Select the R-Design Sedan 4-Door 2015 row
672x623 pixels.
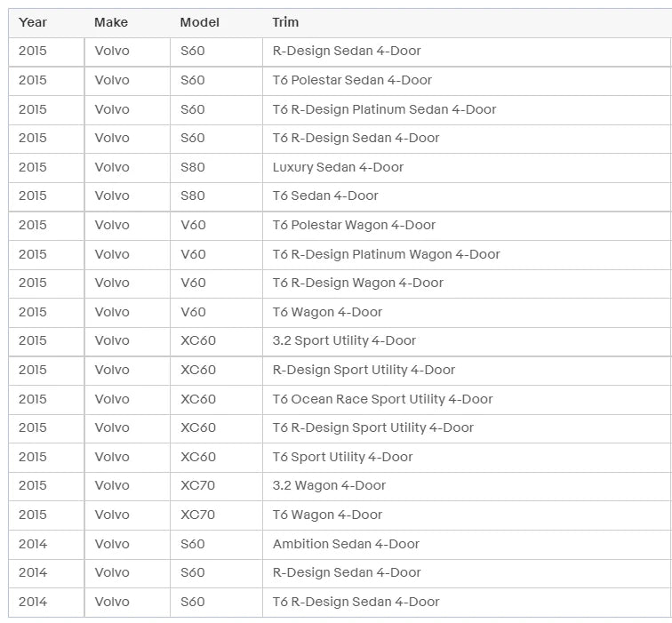[340, 52]
